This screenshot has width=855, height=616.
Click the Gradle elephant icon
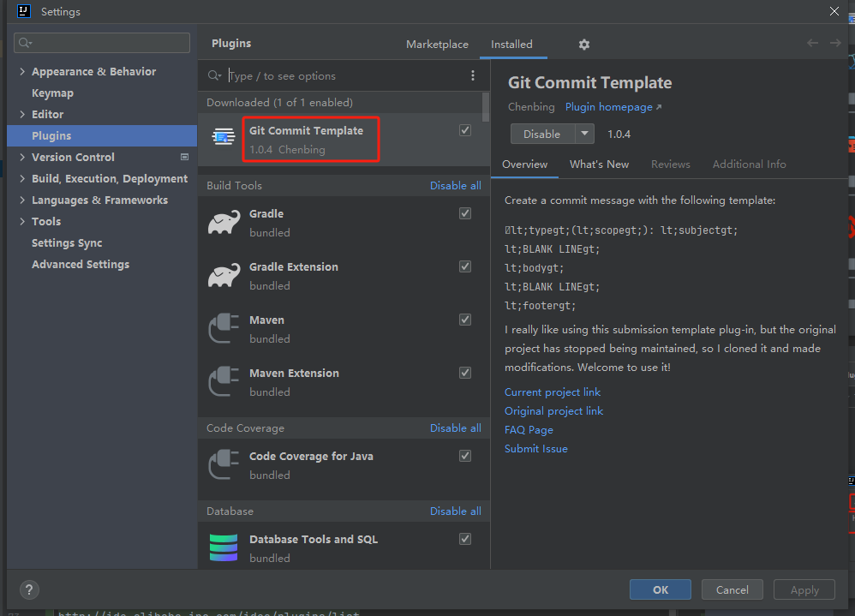pyautogui.click(x=224, y=223)
